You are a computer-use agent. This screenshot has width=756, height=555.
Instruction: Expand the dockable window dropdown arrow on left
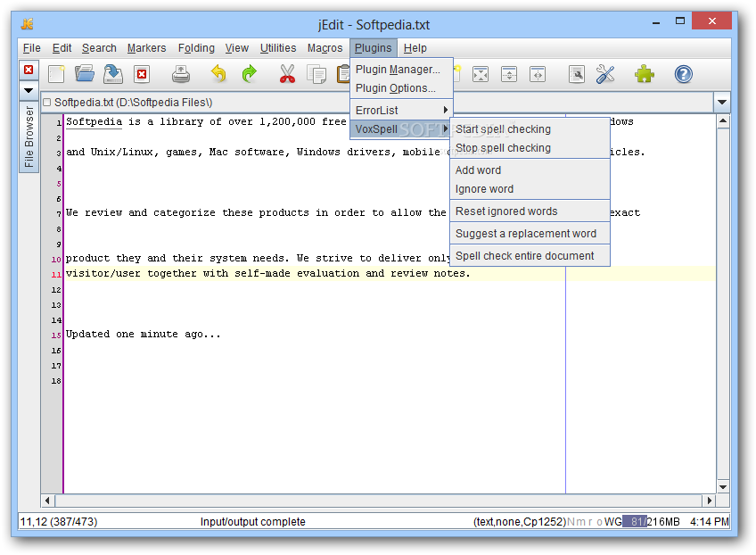[29, 90]
